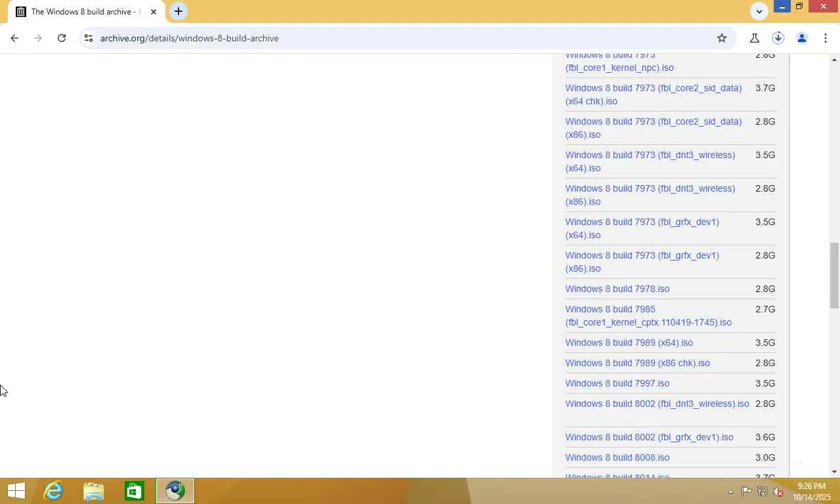Open volume tray icon
840x504 pixels.
pos(778,492)
